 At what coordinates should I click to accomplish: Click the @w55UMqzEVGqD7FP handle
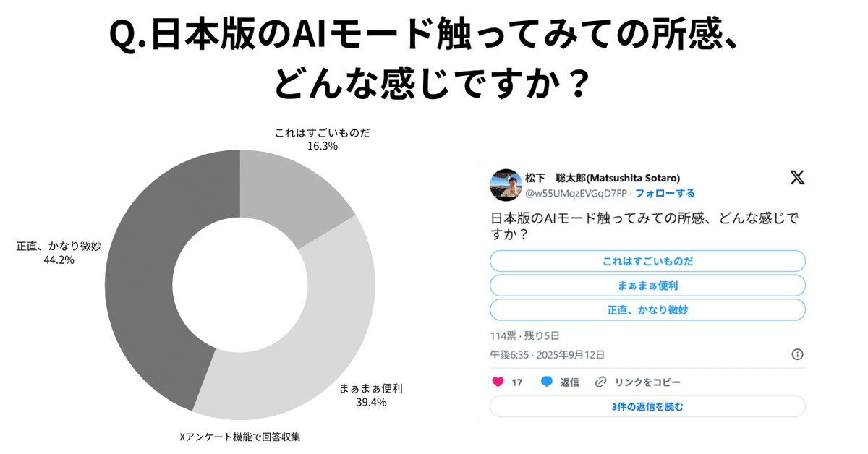click(576, 193)
